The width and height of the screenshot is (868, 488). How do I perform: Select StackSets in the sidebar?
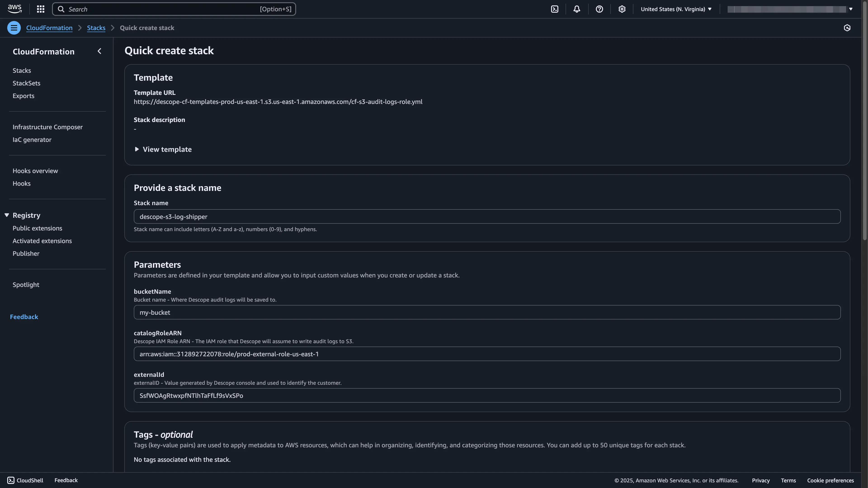[x=26, y=83]
